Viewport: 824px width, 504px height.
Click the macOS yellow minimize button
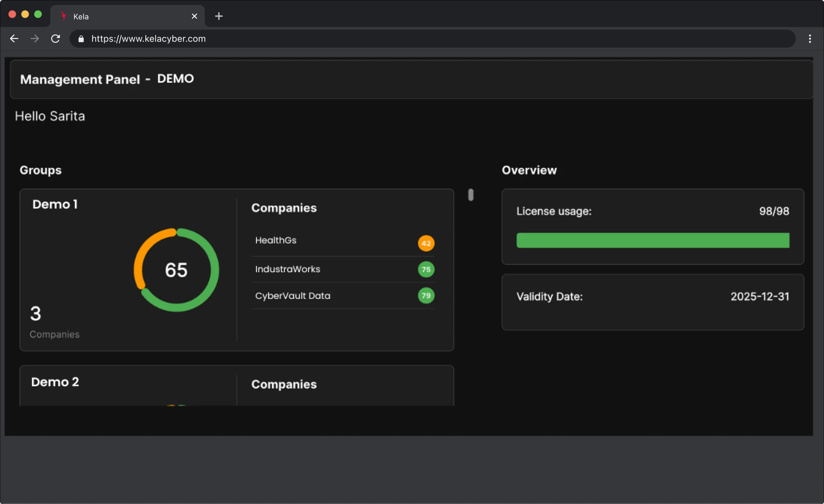[25, 14]
